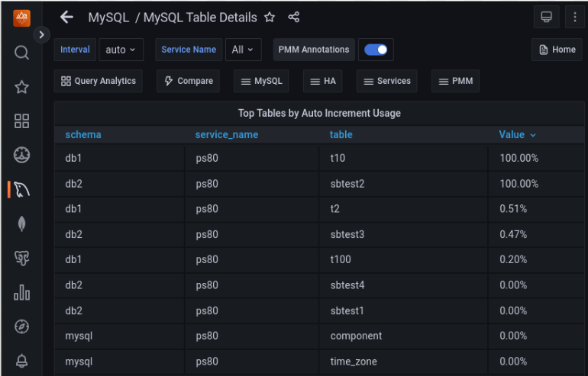Cycle view mode with monitor icon
Screen dimensions: 588x376
(546, 17)
